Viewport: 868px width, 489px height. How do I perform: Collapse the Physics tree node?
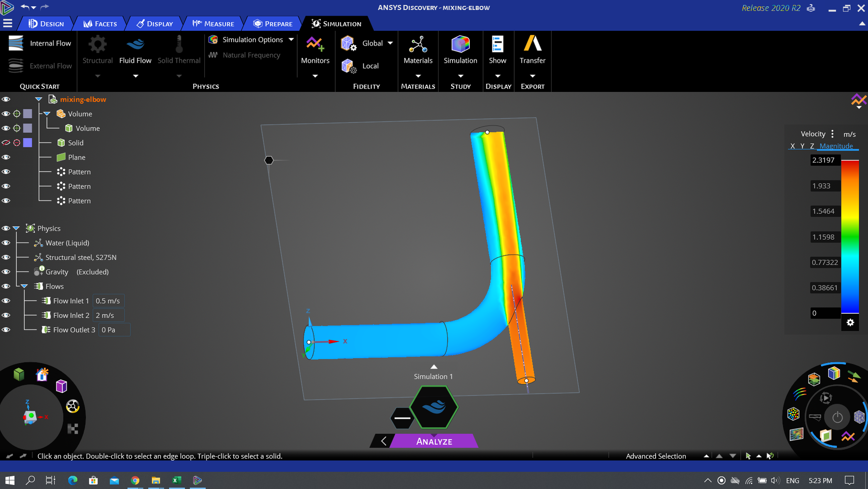tap(17, 228)
